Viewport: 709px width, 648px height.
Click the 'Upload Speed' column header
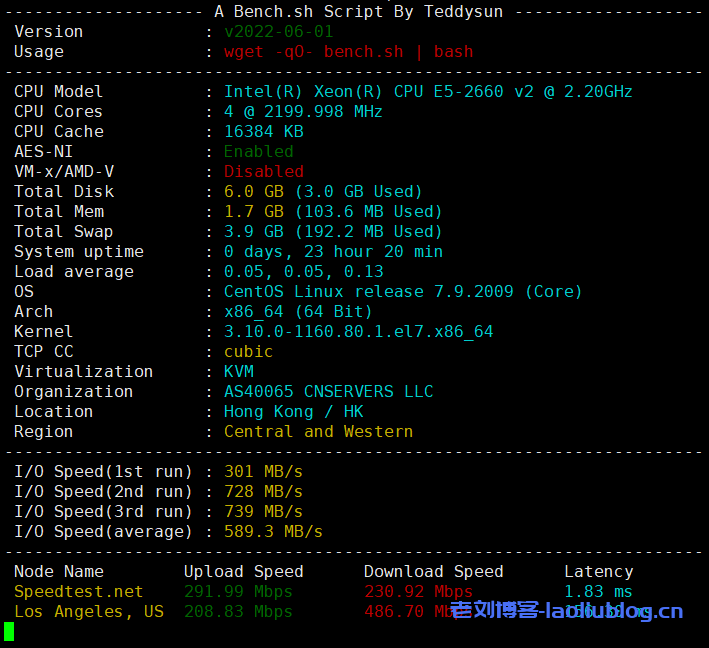[244, 571]
